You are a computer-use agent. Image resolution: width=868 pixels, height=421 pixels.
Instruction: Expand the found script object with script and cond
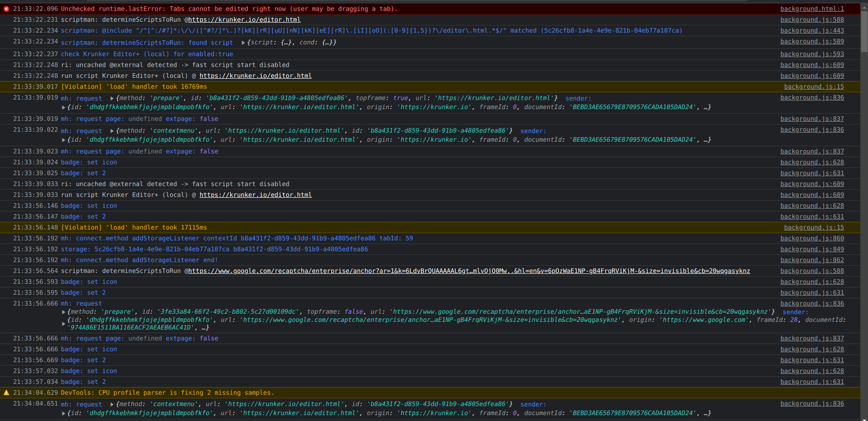[x=243, y=42]
